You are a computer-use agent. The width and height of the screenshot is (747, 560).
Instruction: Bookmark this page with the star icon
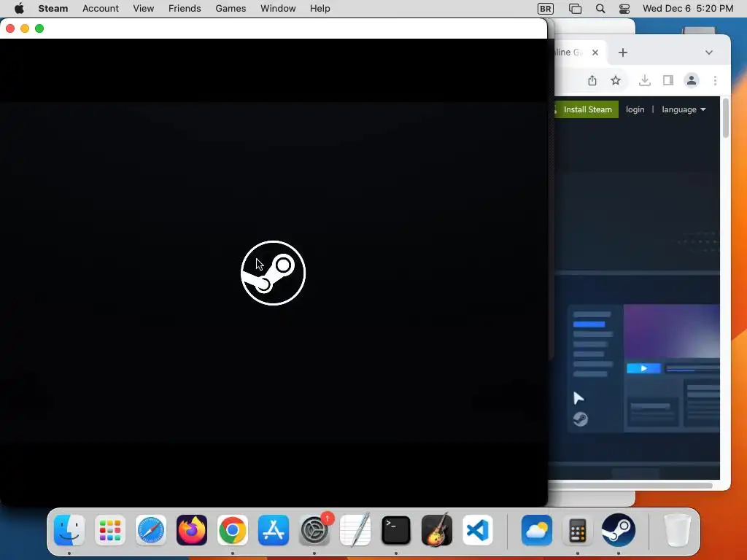pos(616,80)
